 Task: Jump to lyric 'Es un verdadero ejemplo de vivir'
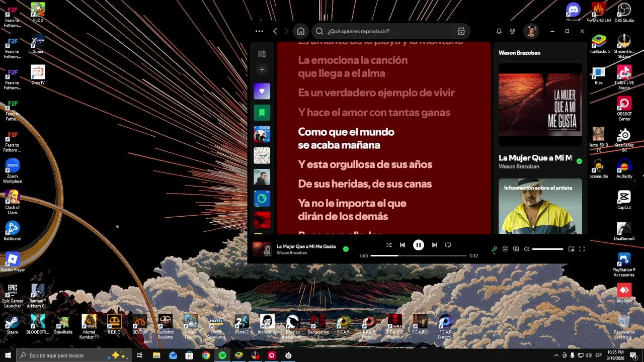[376, 93]
